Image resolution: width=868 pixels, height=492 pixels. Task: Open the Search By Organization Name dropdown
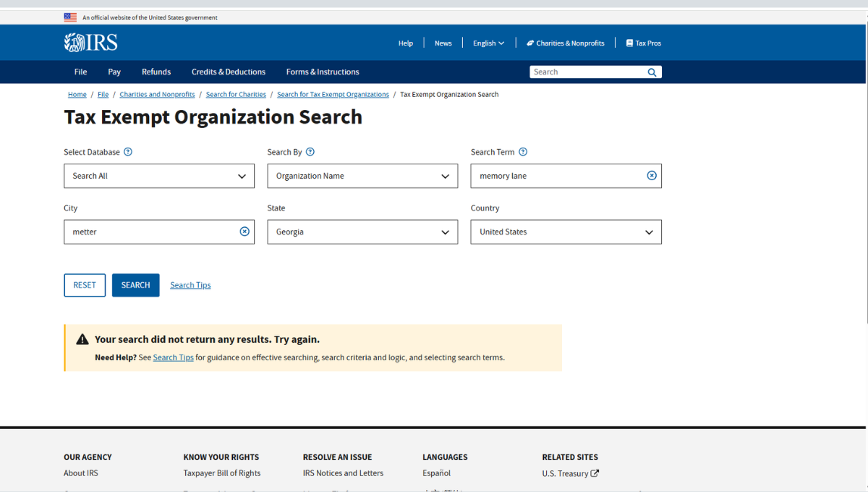coord(362,176)
